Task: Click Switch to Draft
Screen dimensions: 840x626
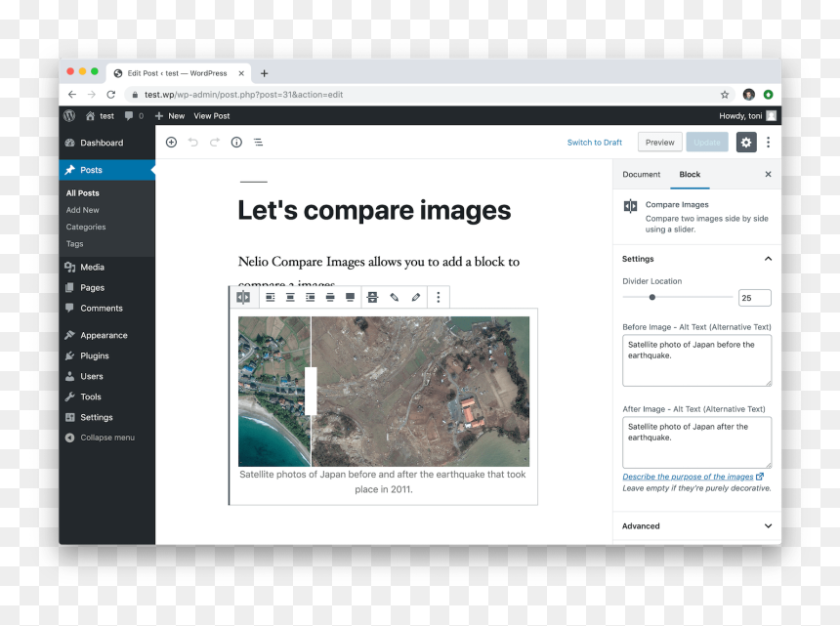Action: pyautogui.click(x=595, y=143)
